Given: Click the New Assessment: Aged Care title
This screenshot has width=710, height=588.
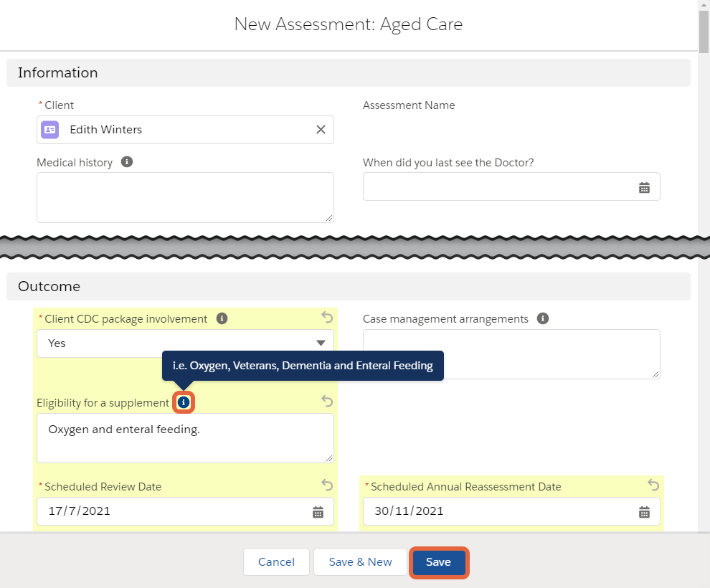Looking at the screenshot, I should pos(349,24).
